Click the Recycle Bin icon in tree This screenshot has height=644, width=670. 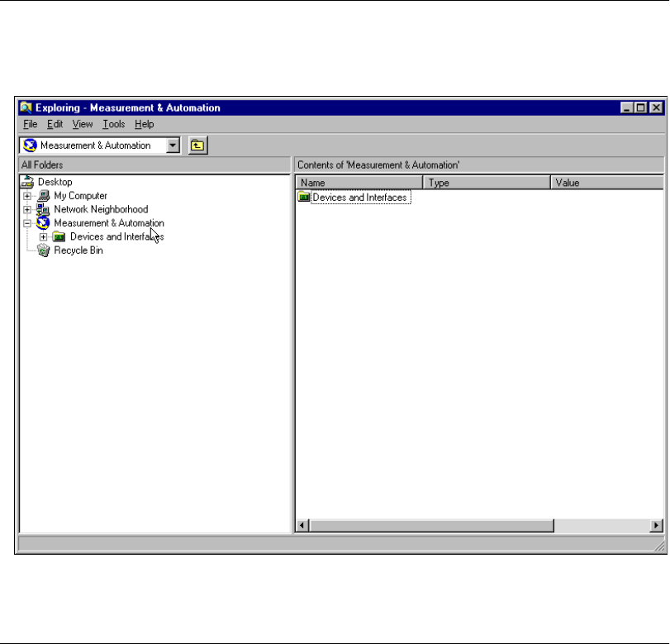pos(43,250)
